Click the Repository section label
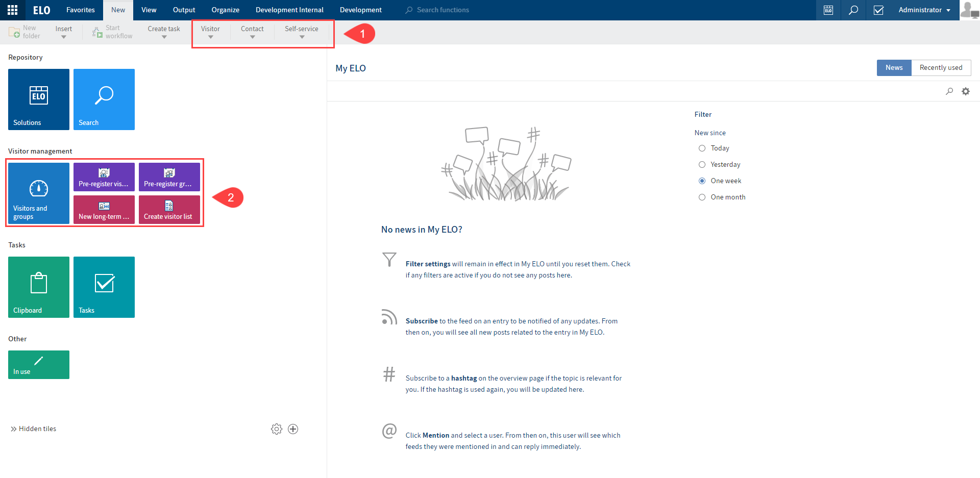This screenshot has height=478, width=980. click(x=26, y=58)
